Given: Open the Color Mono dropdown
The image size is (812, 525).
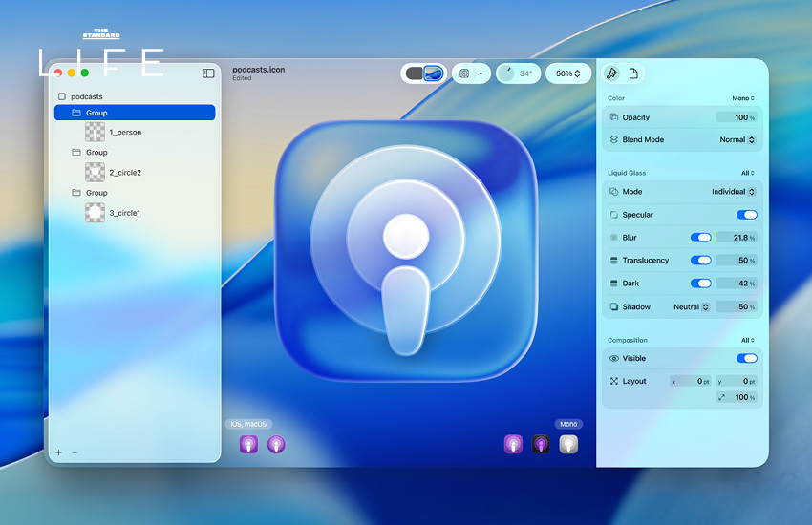Looking at the screenshot, I should (x=743, y=98).
